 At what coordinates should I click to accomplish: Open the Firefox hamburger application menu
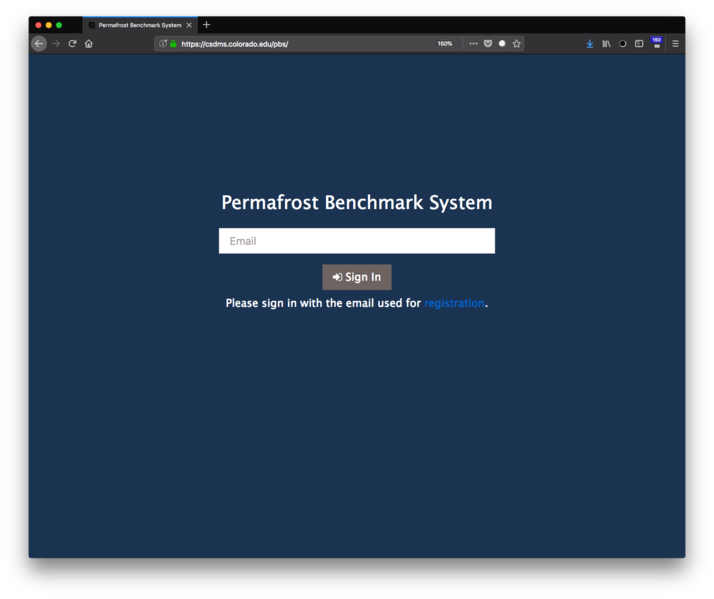tap(675, 44)
